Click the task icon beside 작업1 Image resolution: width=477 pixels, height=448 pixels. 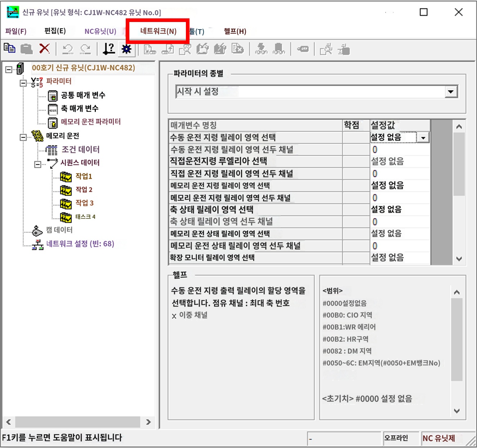66,177
